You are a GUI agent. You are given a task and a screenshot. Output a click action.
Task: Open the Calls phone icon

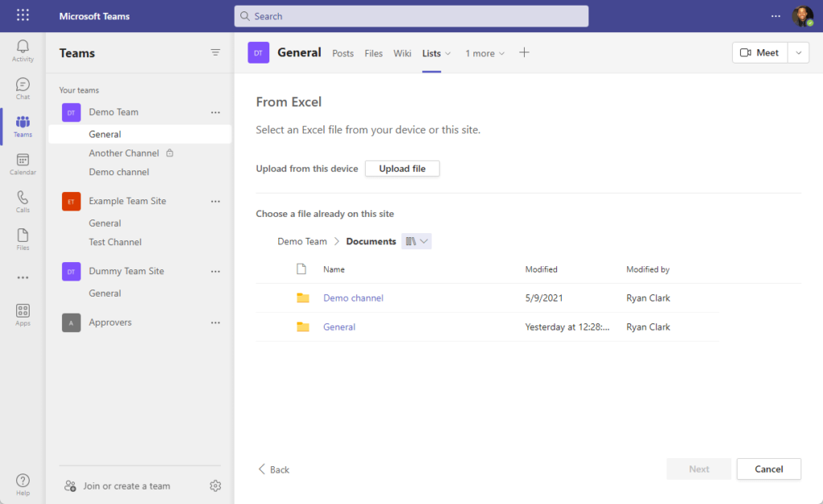click(23, 202)
